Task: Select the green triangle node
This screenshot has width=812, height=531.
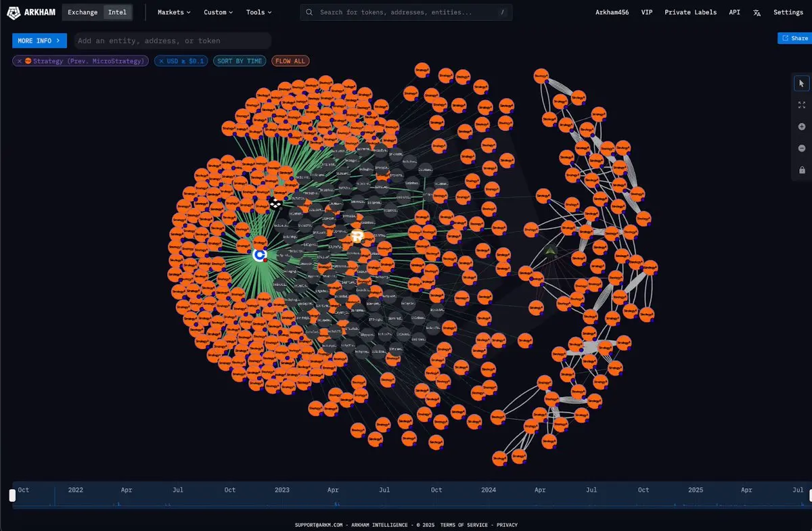Action: (x=551, y=252)
